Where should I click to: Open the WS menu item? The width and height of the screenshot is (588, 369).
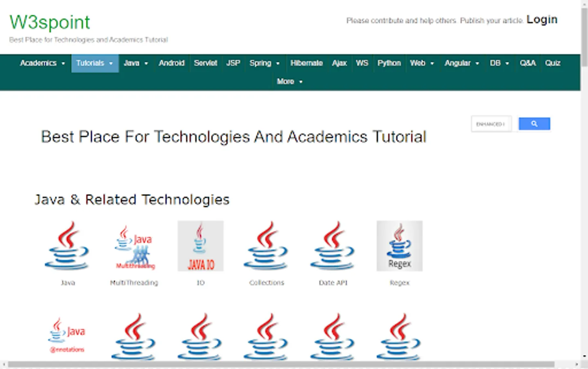click(362, 63)
